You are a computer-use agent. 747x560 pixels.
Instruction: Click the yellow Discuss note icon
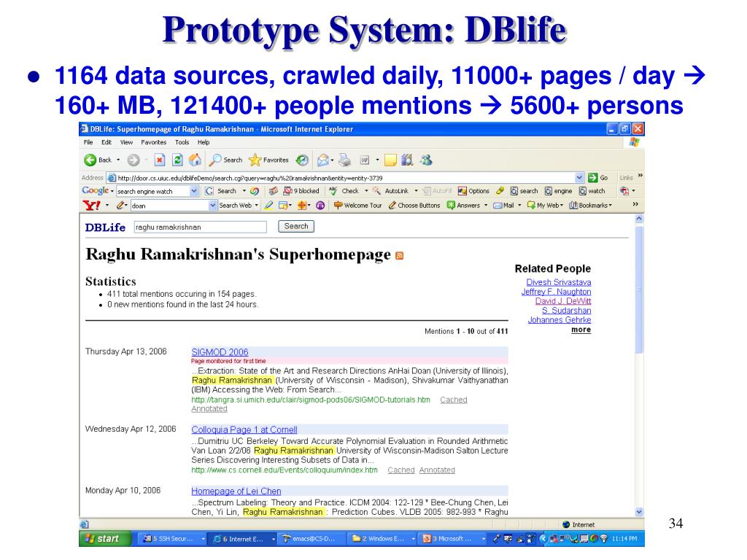coord(390,160)
